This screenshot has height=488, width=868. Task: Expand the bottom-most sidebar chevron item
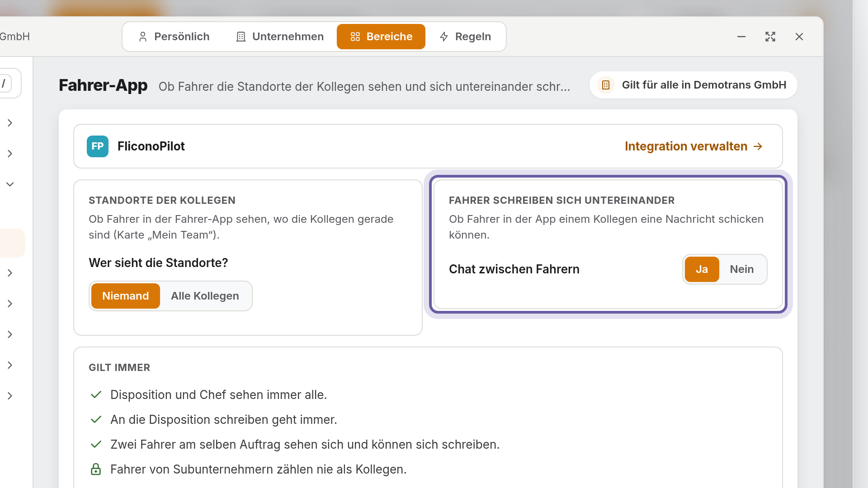coord(10,396)
